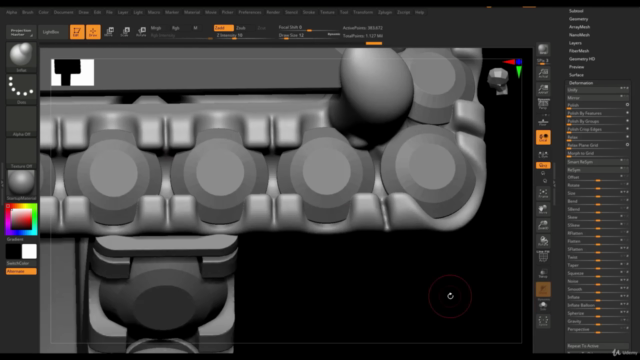
Task: Expand the Geometry HD section
Action: pos(582,59)
